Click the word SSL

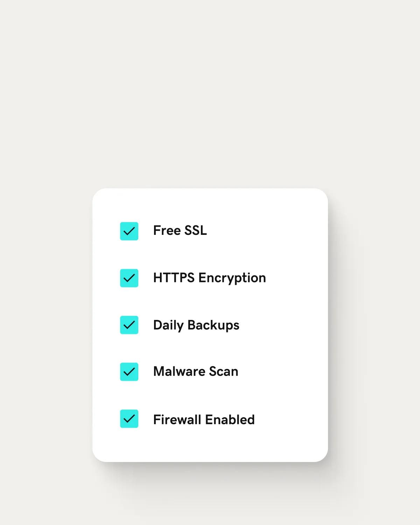click(x=195, y=230)
